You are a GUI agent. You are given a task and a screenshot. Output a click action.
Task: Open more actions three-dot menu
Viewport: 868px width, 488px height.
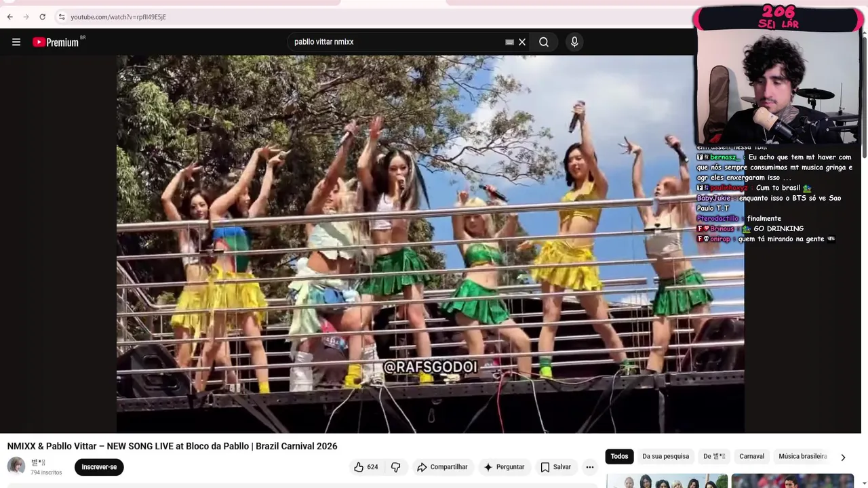tap(590, 467)
